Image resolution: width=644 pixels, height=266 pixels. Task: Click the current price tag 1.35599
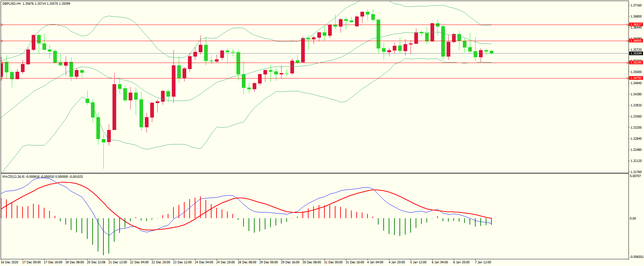[636, 54]
